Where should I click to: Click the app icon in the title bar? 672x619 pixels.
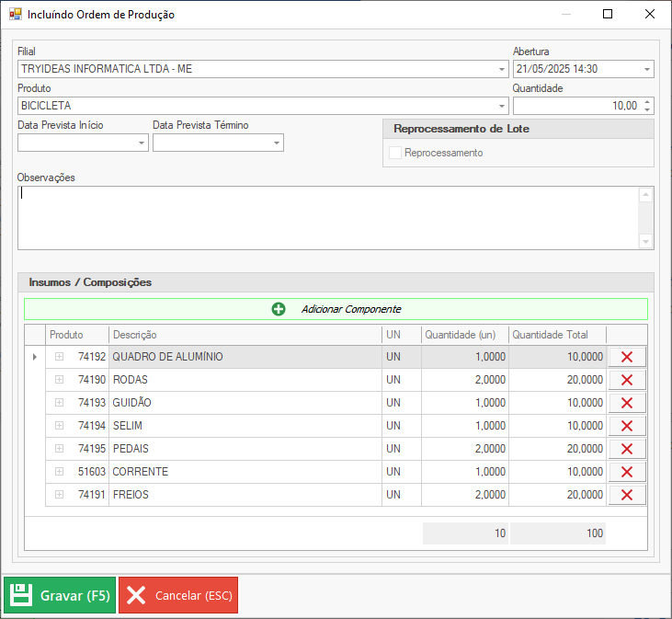(16, 14)
